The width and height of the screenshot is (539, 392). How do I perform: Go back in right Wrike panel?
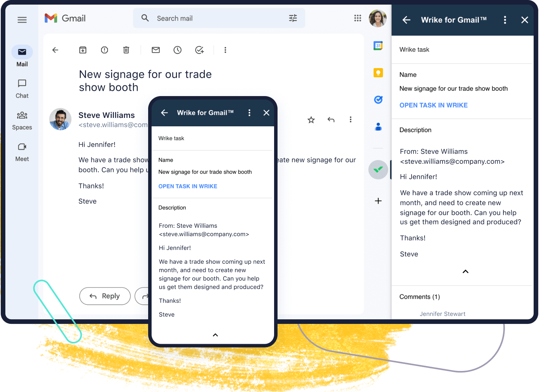click(407, 20)
